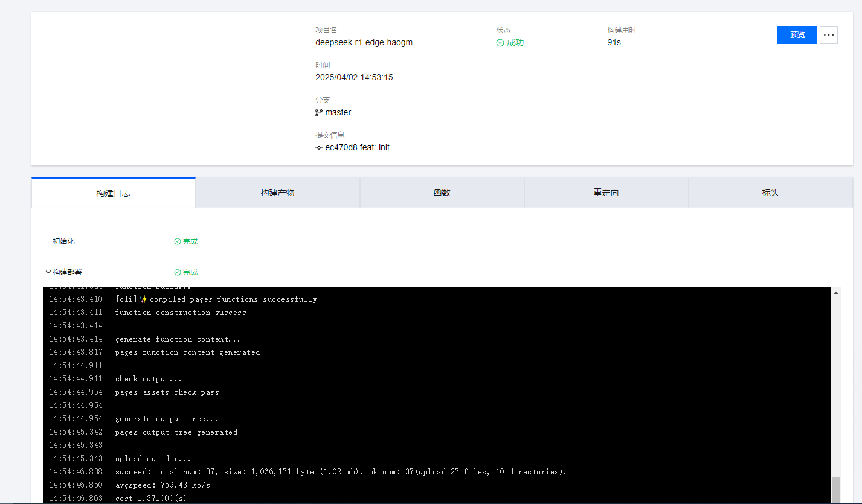Click the timestamp 2025/04/02 14:53:15
Image resolution: width=862 pixels, height=504 pixels.
click(354, 78)
